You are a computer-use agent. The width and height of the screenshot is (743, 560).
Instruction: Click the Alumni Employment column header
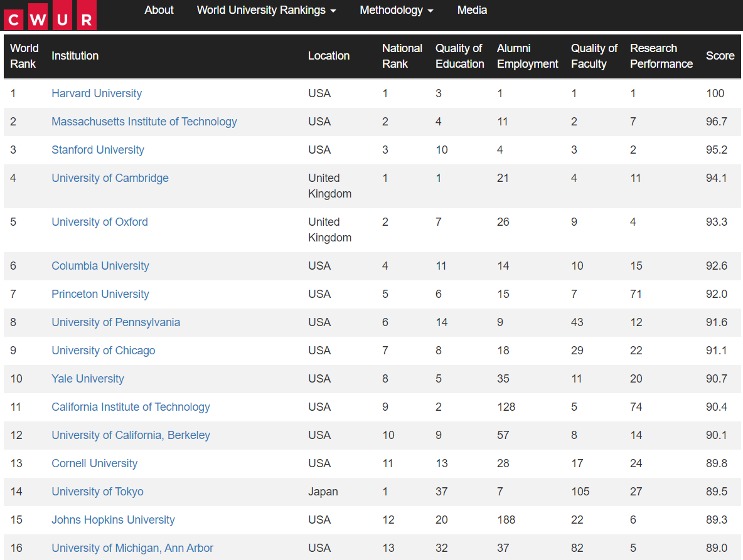point(527,56)
